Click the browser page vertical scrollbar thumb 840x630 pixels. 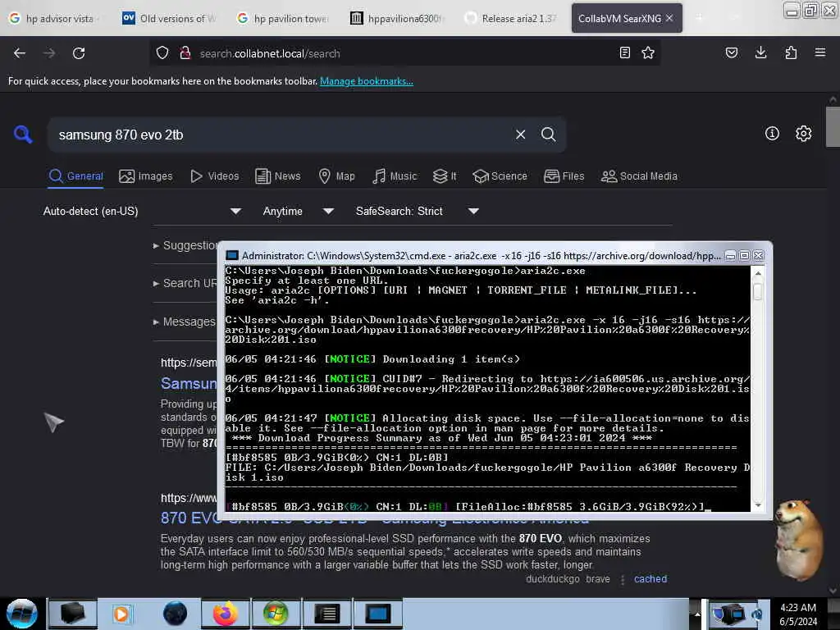pyautogui.click(x=833, y=126)
